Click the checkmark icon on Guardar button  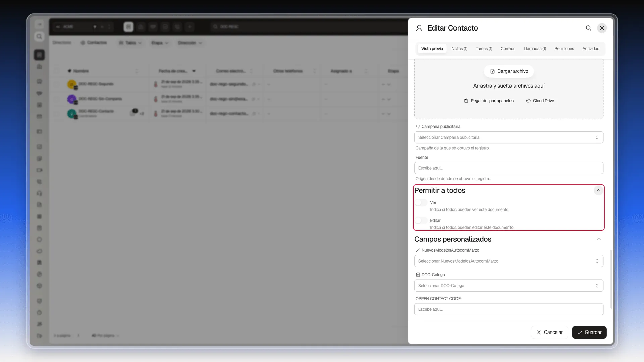580,333
